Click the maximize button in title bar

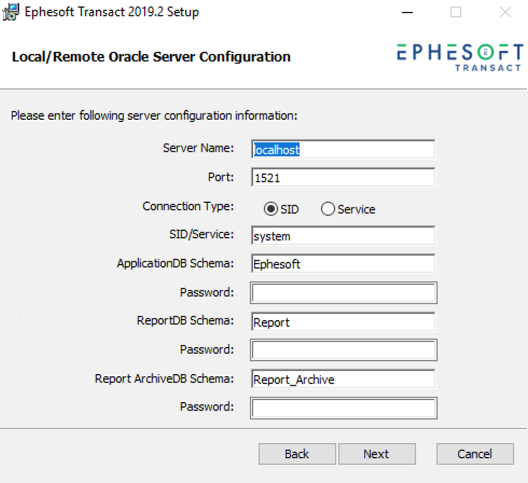[x=456, y=12]
